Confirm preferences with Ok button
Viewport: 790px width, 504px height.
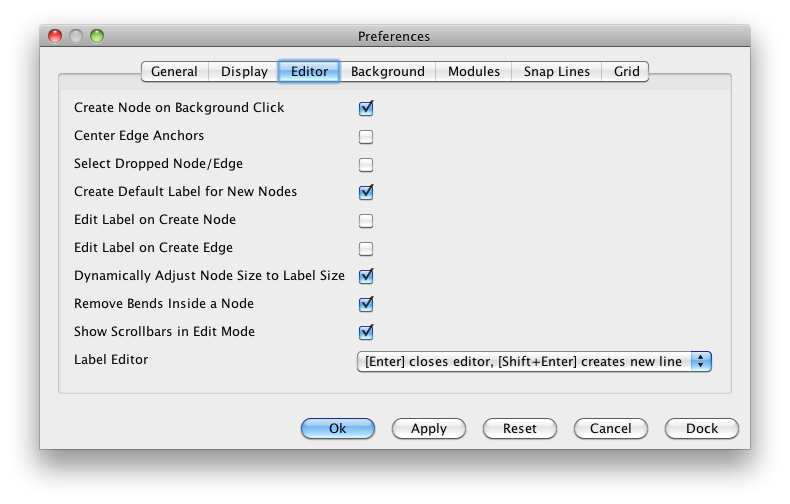pyautogui.click(x=338, y=428)
